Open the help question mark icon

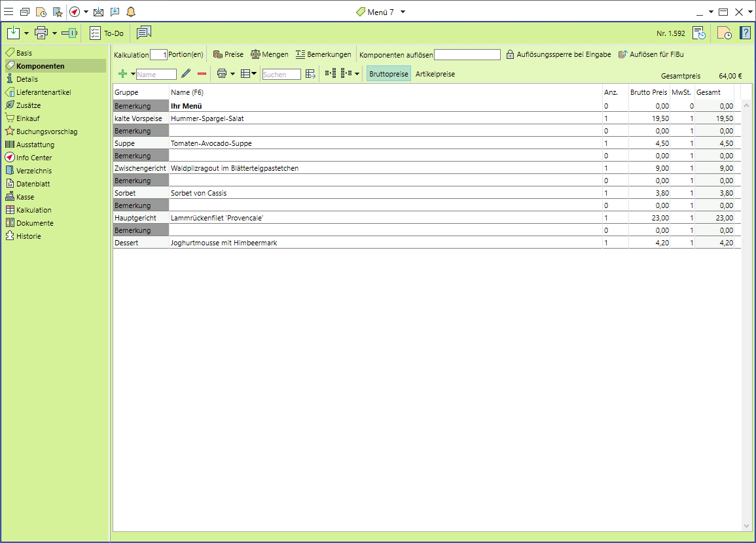(x=745, y=33)
